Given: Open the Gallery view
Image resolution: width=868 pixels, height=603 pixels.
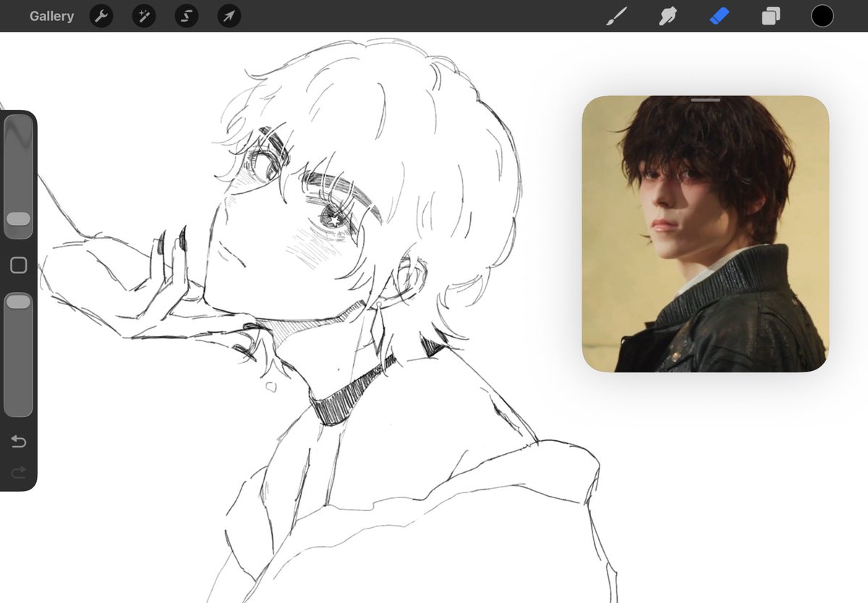Looking at the screenshot, I should point(51,16).
